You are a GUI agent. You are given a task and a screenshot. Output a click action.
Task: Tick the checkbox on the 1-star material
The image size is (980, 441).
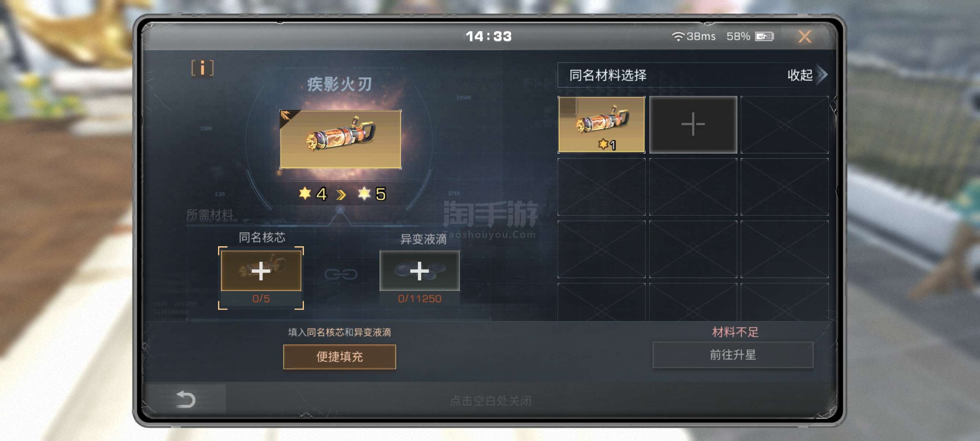click(x=567, y=106)
